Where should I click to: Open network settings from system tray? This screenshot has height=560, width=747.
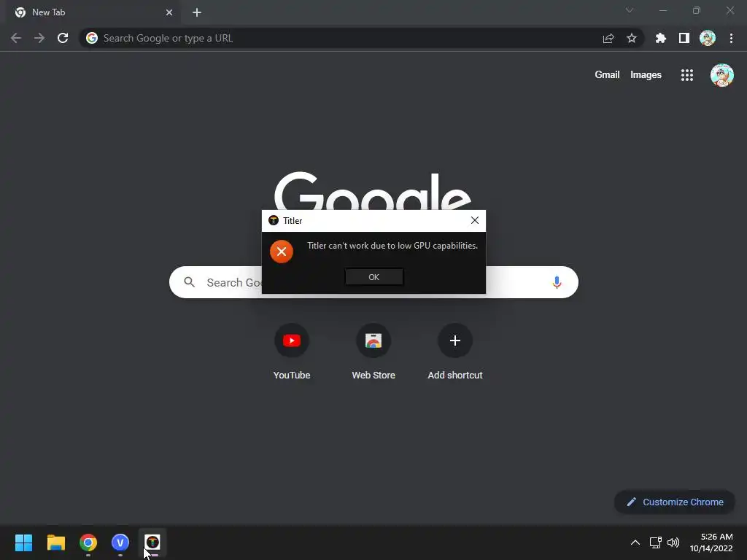coord(656,542)
